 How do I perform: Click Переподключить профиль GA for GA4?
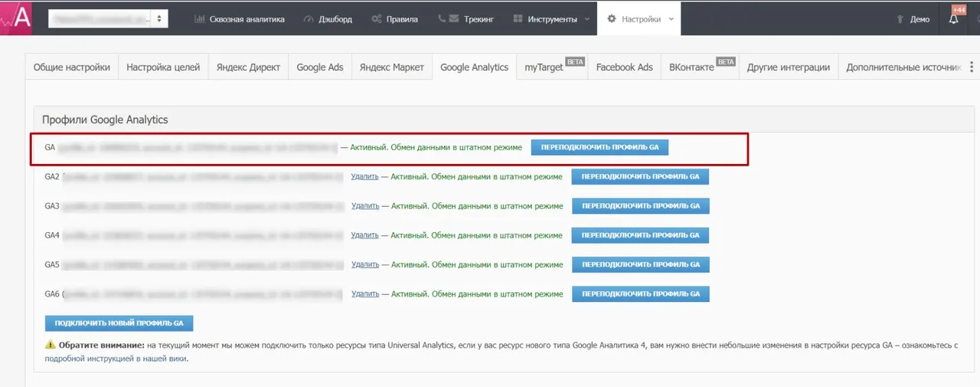[641, 235]
